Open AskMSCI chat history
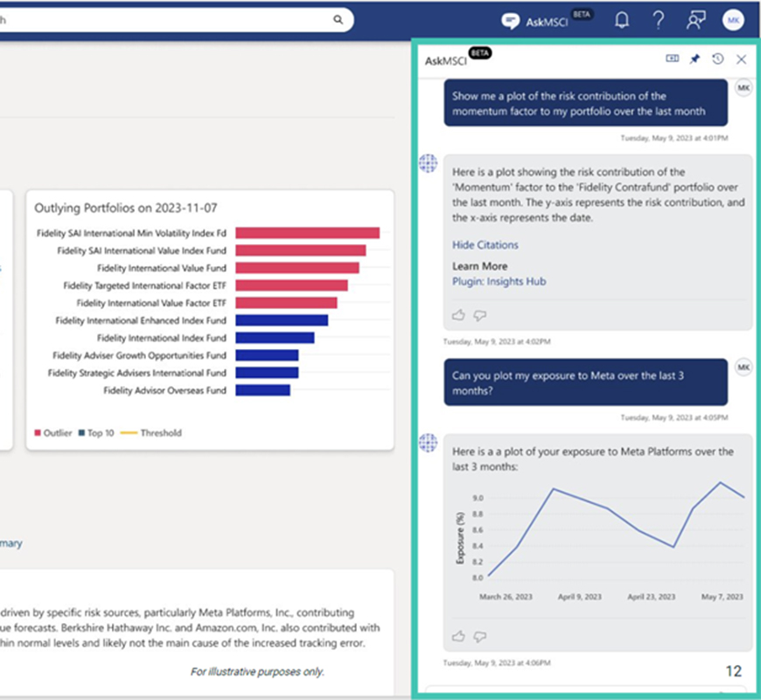761x700 pixels. tap(717, 59)
